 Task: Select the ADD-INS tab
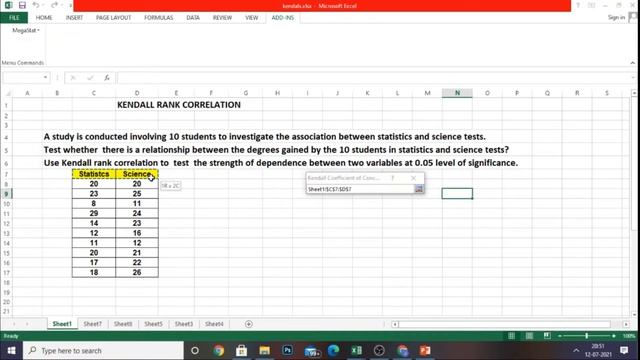pyautogui.click(x=282, y=18)
